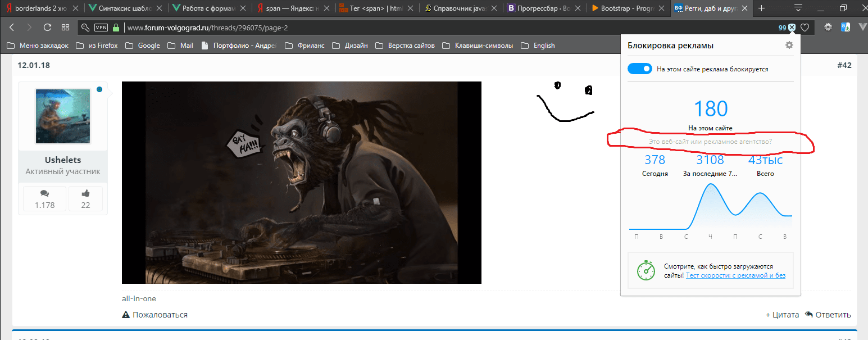
Task: Switch to the Bootstrap - Progress tab
Action: coord(628,8)
